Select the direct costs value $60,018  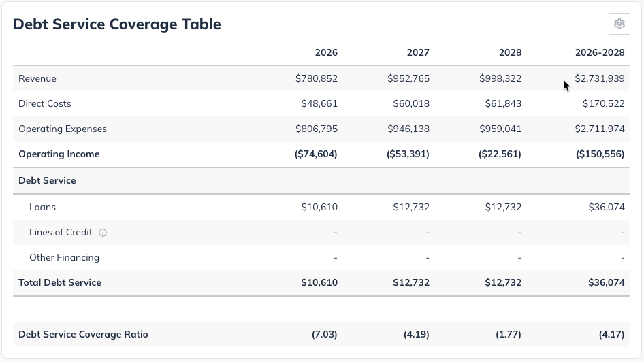coord(411,103)
